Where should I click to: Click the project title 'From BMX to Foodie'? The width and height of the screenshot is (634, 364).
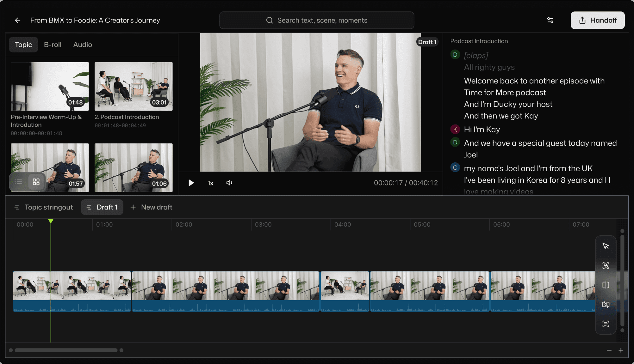[95, 20]
